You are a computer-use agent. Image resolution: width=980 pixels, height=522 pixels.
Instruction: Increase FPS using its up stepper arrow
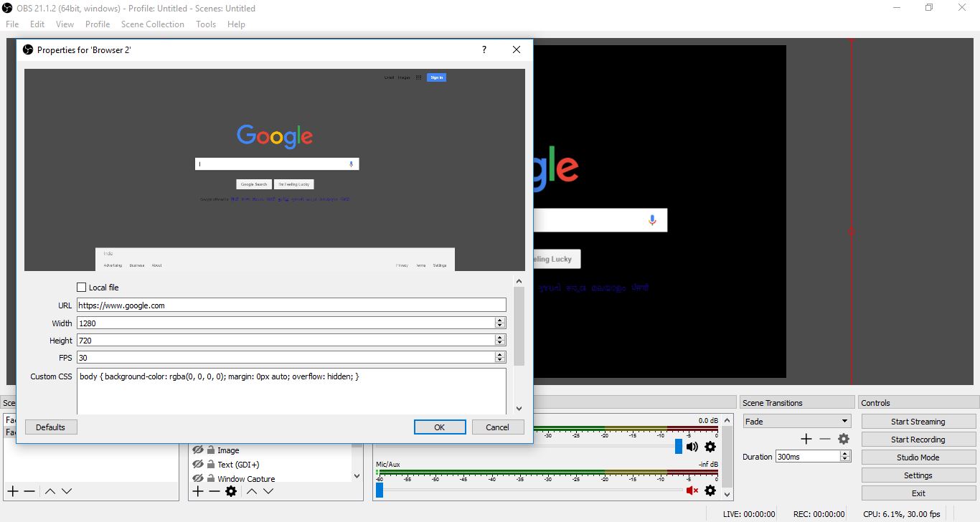pyautogui.click(x=500, y=354)
